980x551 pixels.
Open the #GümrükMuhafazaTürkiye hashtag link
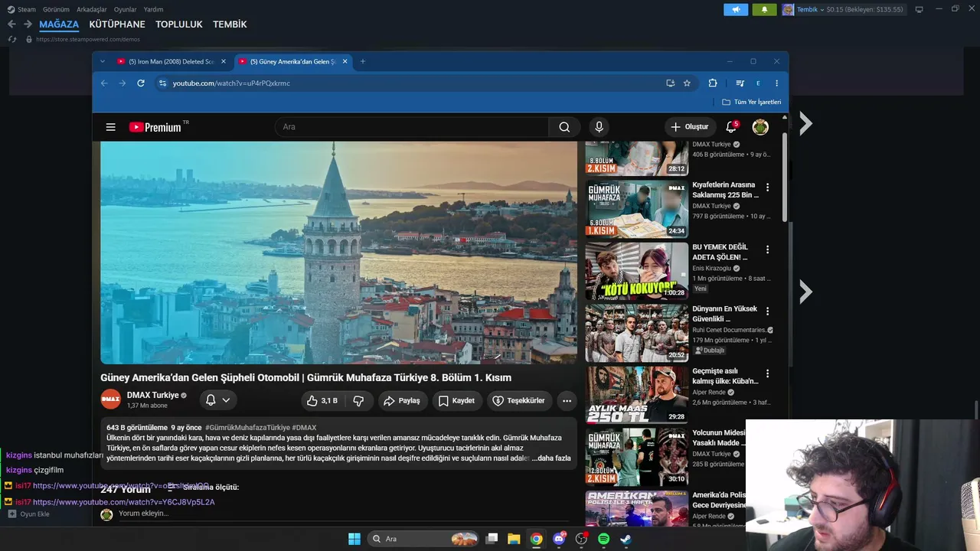point(247,428)
